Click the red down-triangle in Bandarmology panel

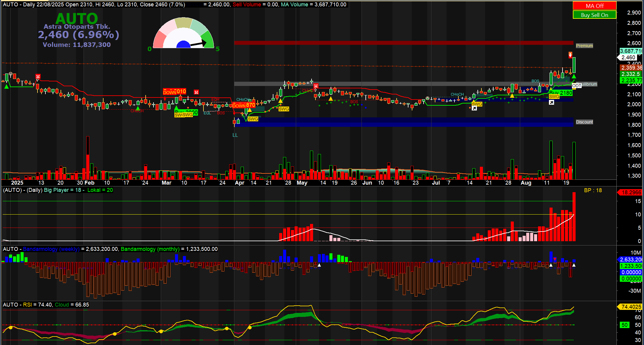[555, 259]
